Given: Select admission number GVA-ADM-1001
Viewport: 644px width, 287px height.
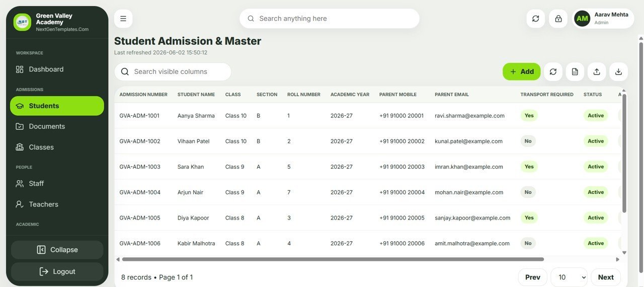Looking at the screenshot, I should [x=139, y=116].
